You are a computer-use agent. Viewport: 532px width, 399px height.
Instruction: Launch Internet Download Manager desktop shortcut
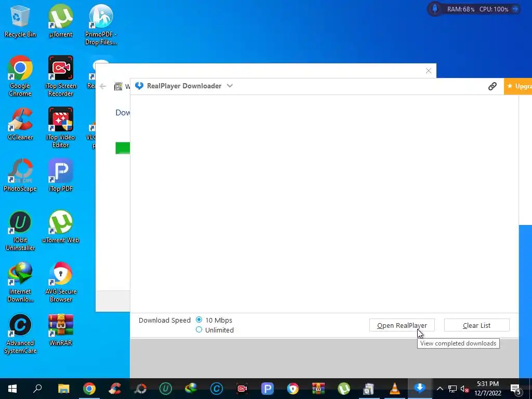(20, 282)
